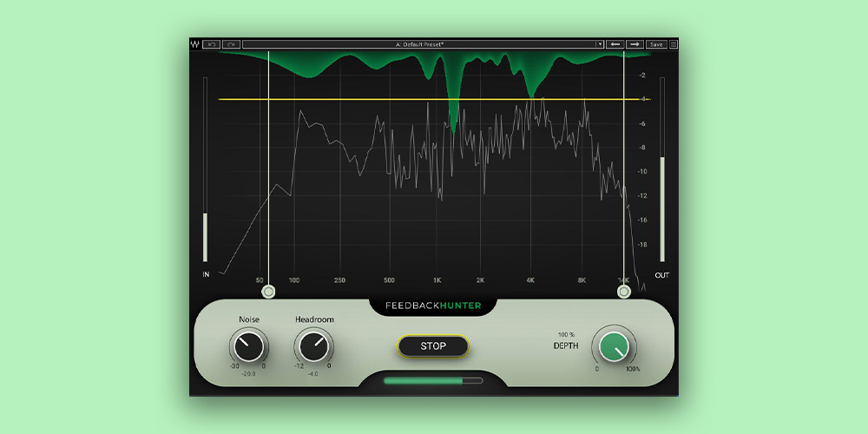Click the Redo arrow button
The width and height of the screenshot is (868, 434).
(230, 43)
